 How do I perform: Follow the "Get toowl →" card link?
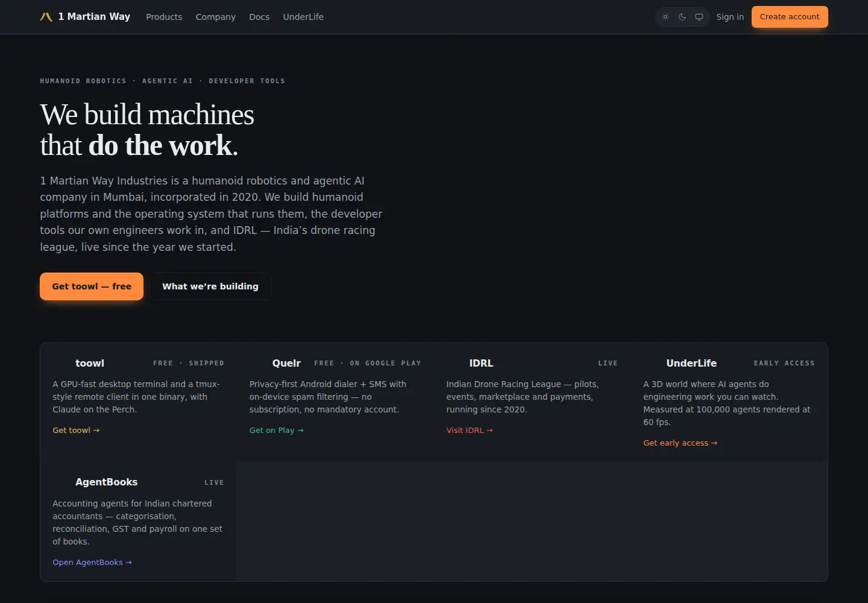tap(76, 430)
